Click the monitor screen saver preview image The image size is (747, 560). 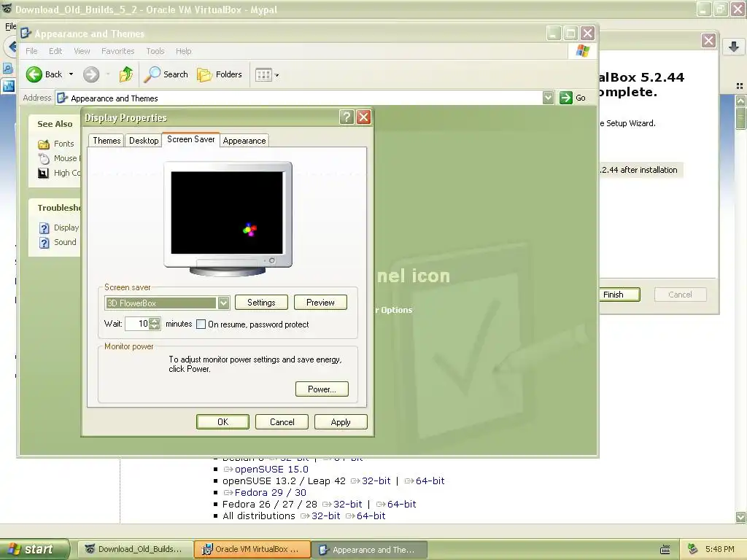point(228,213)
